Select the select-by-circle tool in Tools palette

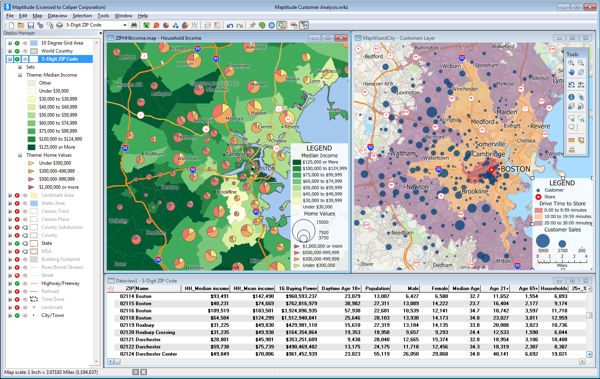[x=581, y=119]
